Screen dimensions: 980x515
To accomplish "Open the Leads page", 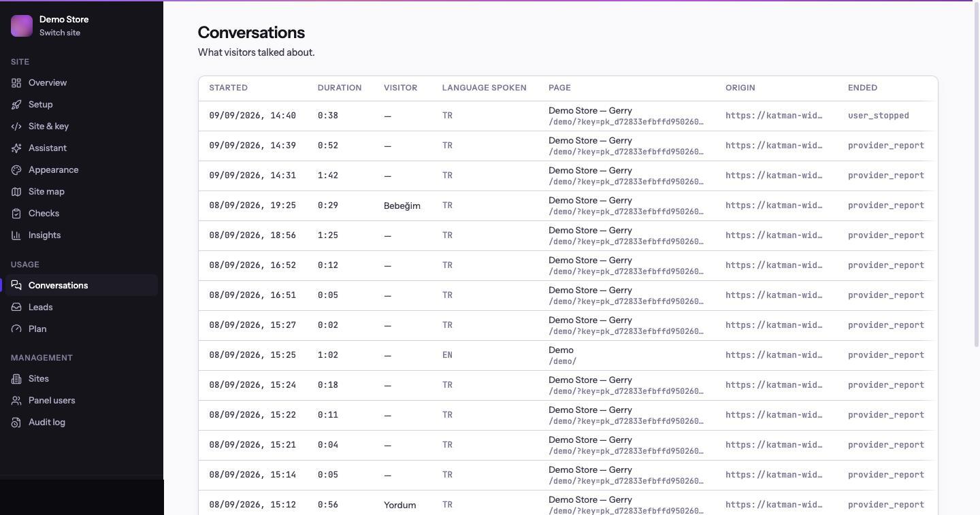I will (x=82, y=308).
